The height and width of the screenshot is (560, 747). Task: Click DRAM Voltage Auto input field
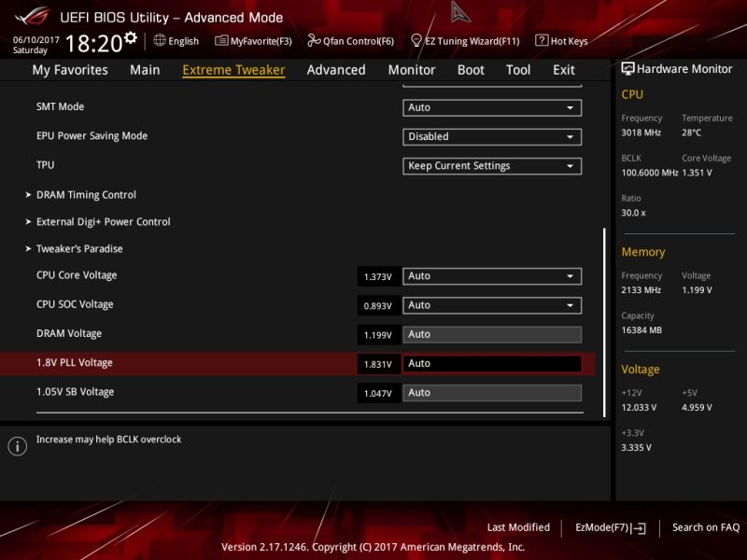pos(492,334)
